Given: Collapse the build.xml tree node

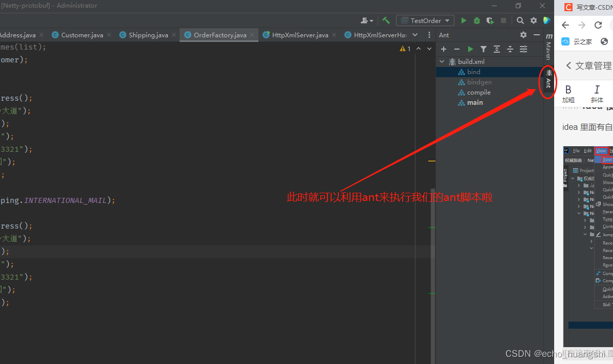Looking at the screenshot, I should (x=442, y=61).
